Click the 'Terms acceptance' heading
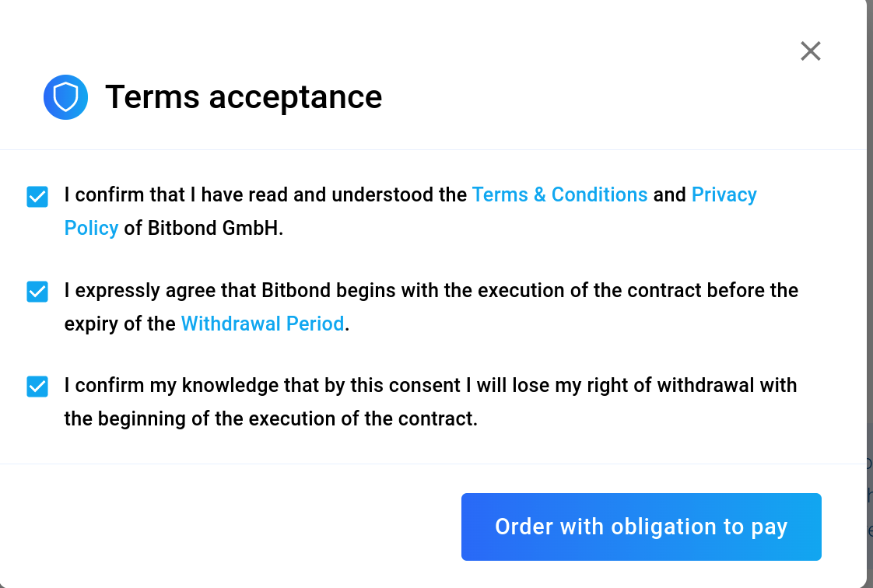 coord(244,97)
